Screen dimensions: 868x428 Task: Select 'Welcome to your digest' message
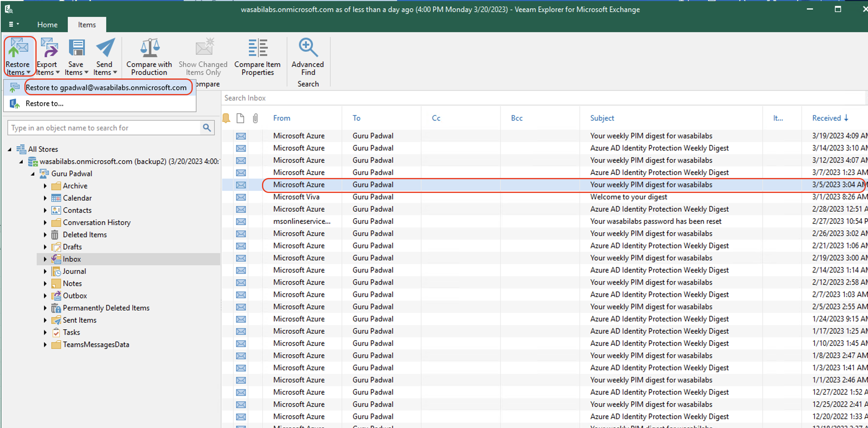click(x=545, y=197)
